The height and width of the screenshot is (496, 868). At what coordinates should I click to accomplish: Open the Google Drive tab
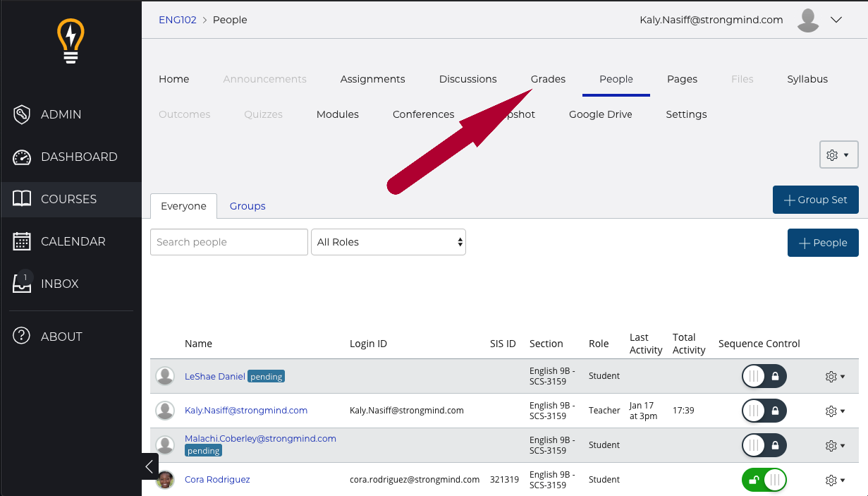click(600, 114)
